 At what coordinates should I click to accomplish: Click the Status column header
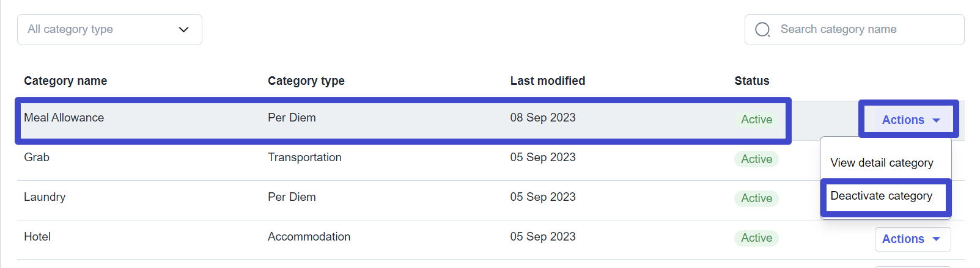click(752, 81)
